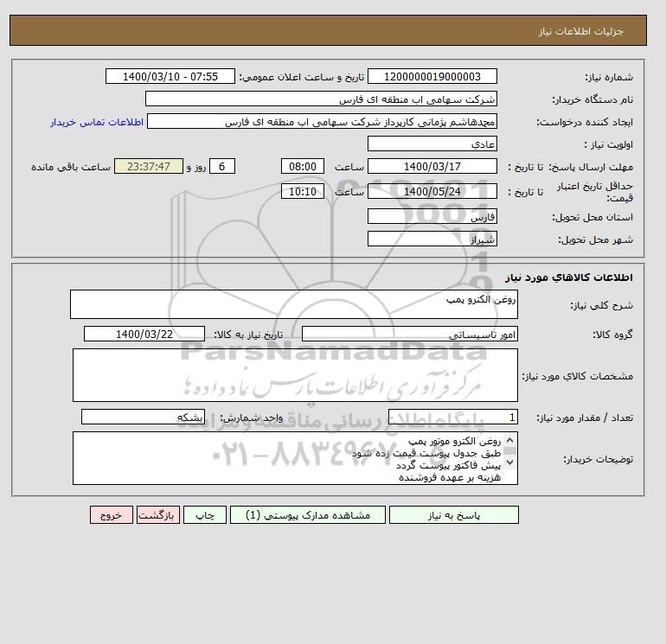The width and height of the screenshot is (666, 644).
Task: Click the اطلاعات کالاهای مورد نیاز heading
Action: [x=569, y=277]
